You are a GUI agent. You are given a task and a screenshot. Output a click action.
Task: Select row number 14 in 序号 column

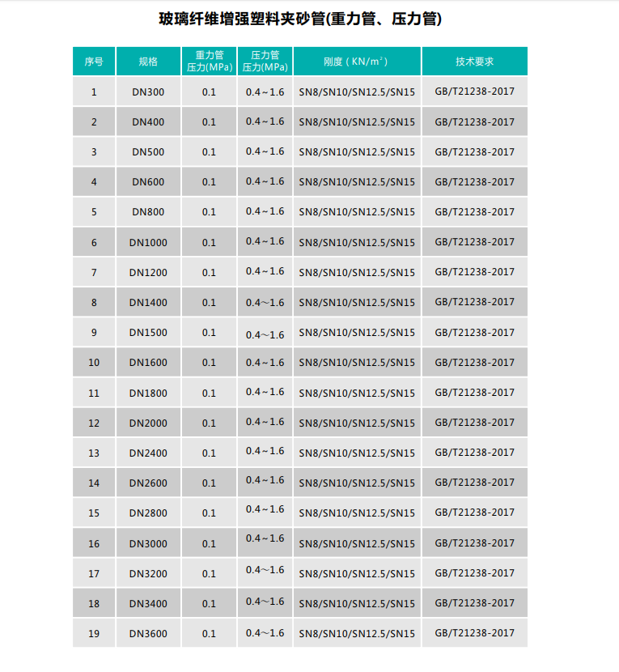pyautogui.click(x=94, y=483)
